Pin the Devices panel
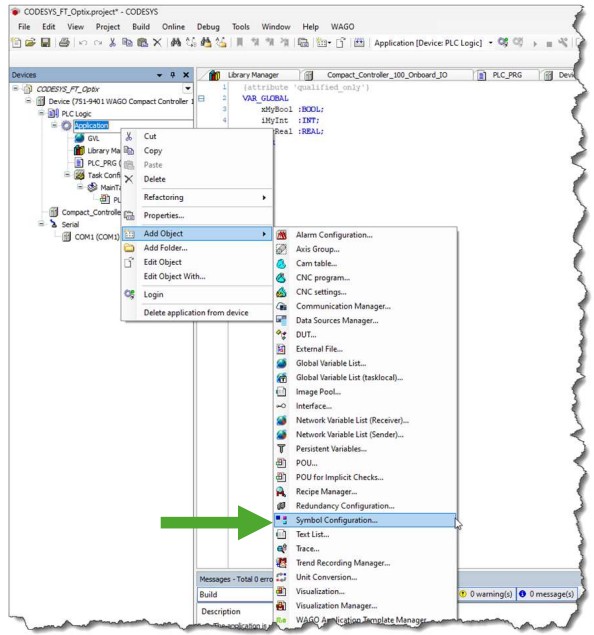Image resolution: width=594 pixels, height=635 pixels. tap(173, 75)
